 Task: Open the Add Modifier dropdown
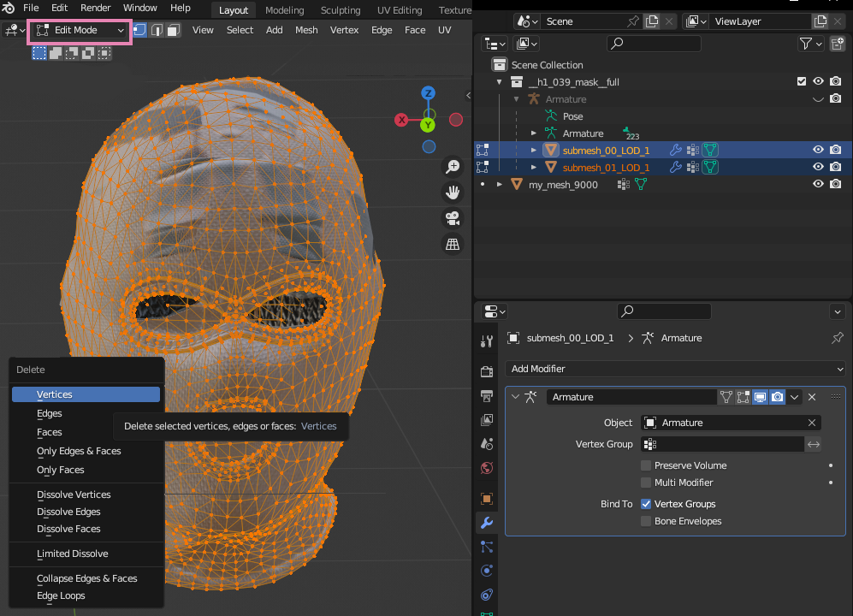(674, 369)
